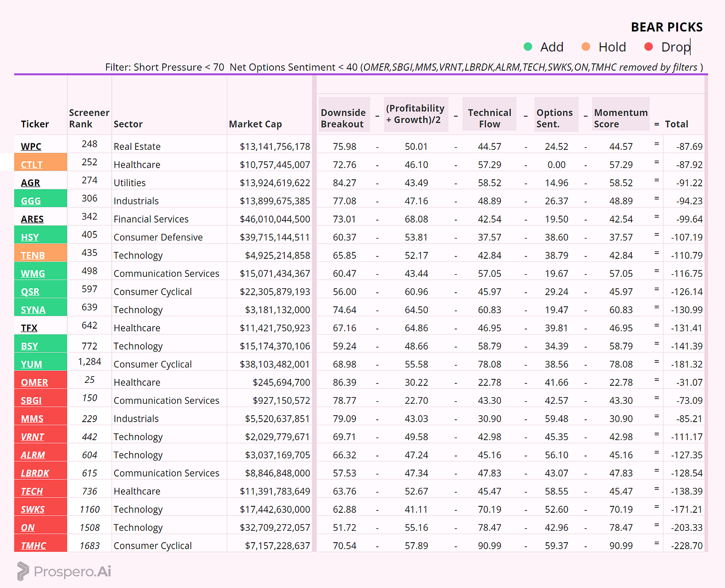Open the GGG ticker link
Viewport: 725px width, 588px height.
click(x=31, y=201)
